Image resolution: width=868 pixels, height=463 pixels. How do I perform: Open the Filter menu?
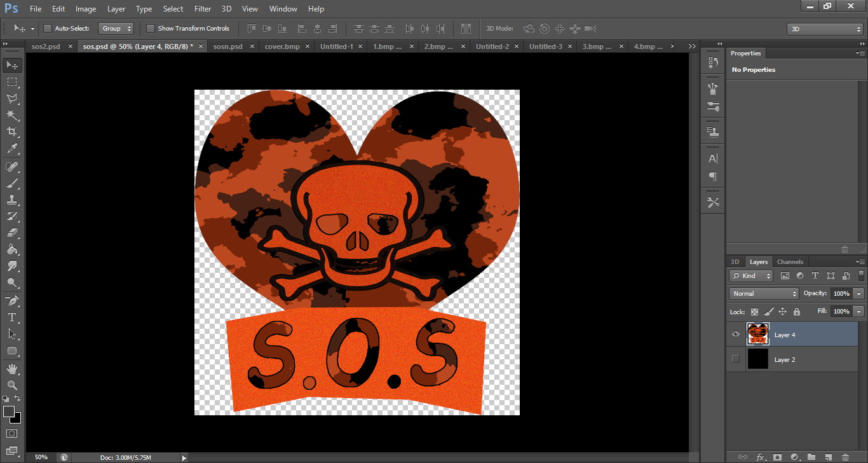click(203, 9)
